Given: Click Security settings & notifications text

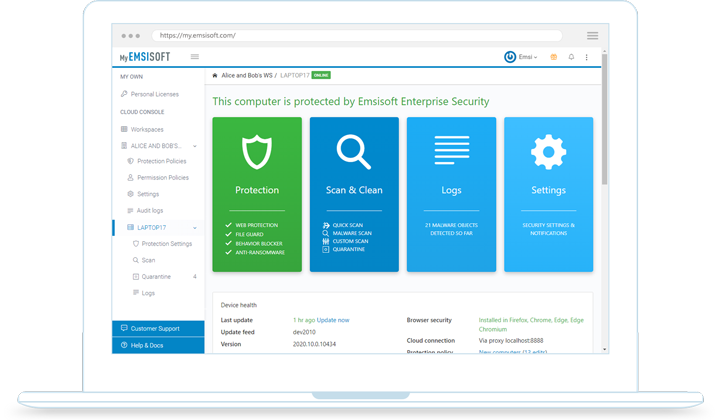Looking at the screenshot, I should click(549, 229).
